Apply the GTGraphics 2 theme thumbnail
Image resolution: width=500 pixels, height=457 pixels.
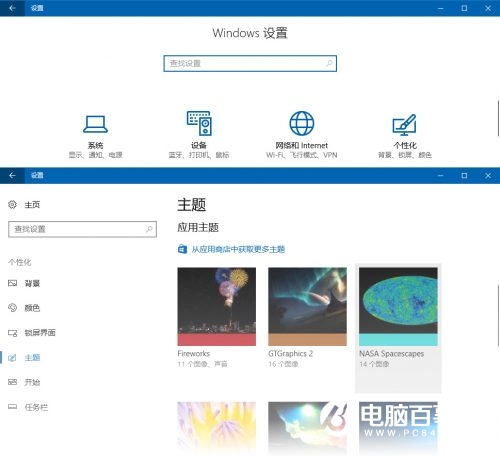pyautogui.click(x=307, y=306)
